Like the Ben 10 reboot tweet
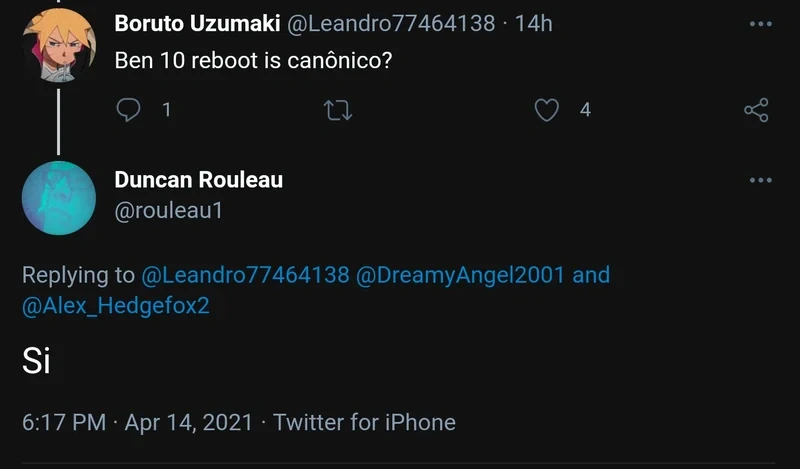The image size is (800, 469). tap(547, 110)
